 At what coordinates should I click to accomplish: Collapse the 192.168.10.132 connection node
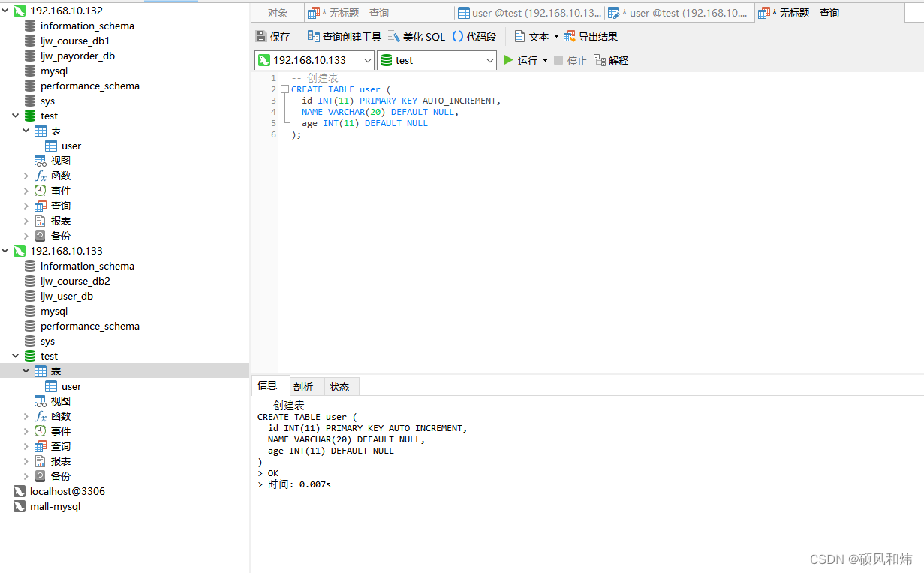coord(5,11)
